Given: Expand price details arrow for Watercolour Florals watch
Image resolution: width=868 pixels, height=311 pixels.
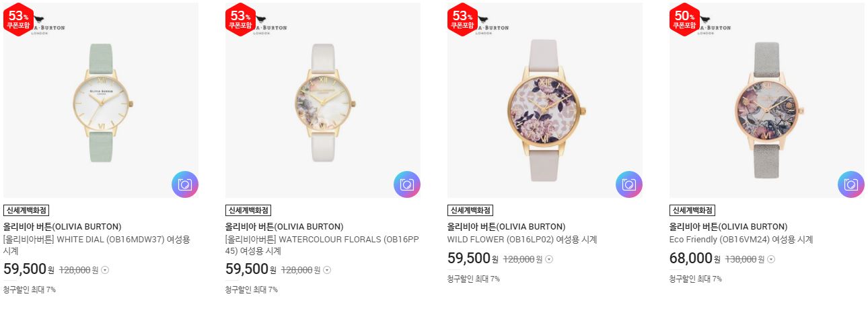Looking at the screenshot, I should 327,270.
